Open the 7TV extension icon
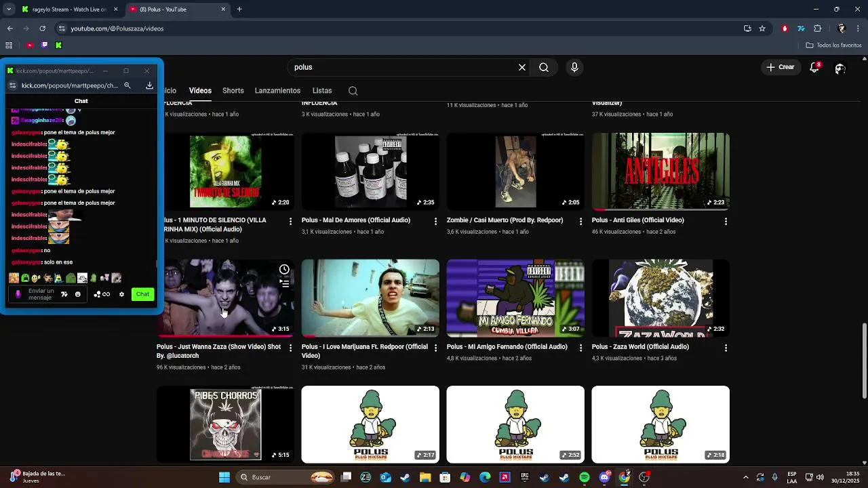868x488 pixels. 801,28
